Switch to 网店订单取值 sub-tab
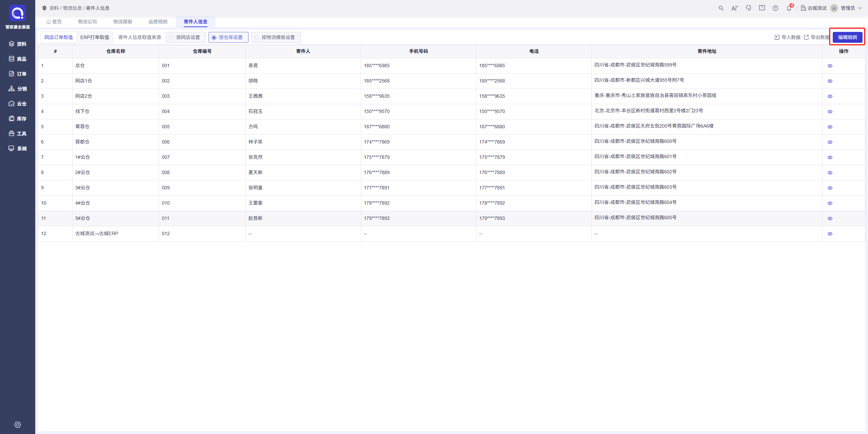 click(59, 37)
